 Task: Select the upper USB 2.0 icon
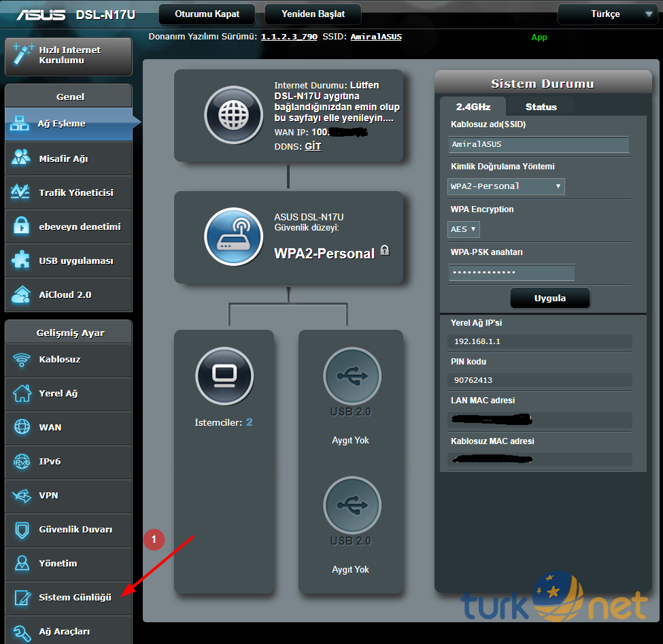click(352, 376)
